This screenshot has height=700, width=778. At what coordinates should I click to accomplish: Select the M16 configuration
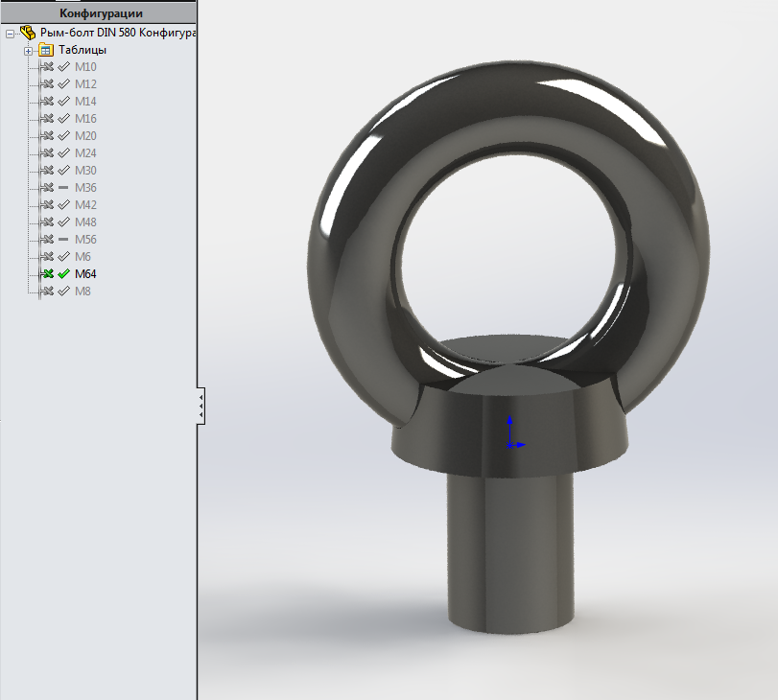pos(85,119)
